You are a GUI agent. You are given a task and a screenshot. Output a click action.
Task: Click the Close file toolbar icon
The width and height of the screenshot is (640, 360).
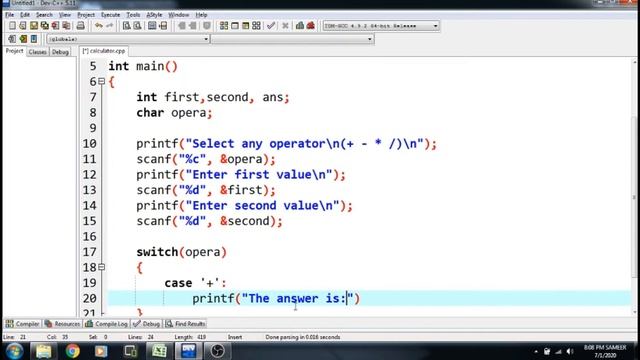(x=55, y=26)
